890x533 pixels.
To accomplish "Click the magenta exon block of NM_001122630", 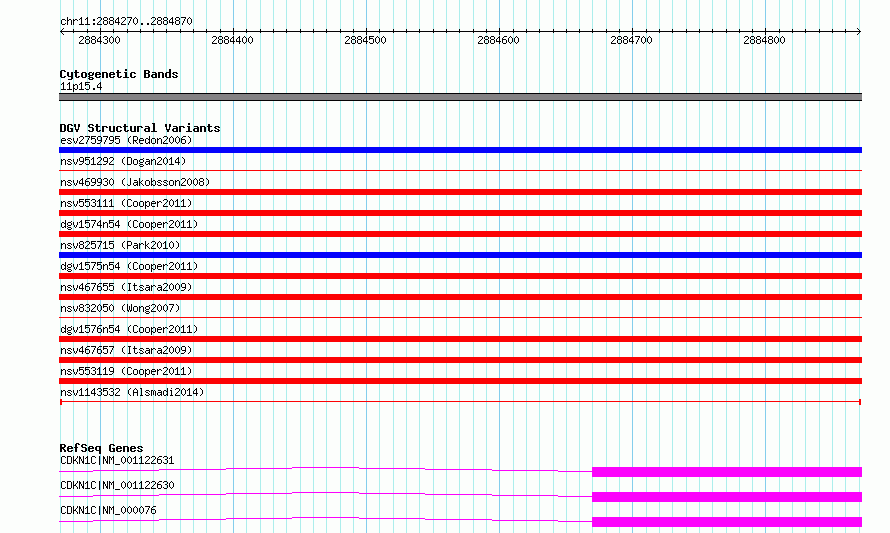I will coord(727,497).
